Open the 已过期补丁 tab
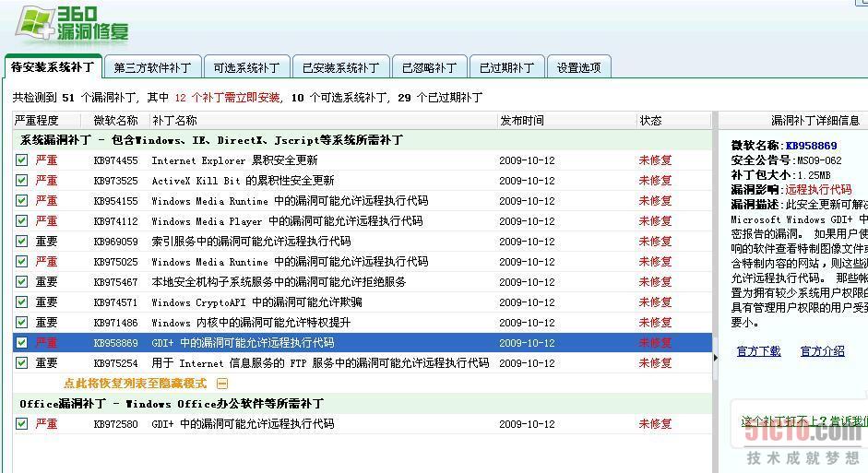Image resolution: width=868 pixels, height=473 pixels. [x=506, y=67]
